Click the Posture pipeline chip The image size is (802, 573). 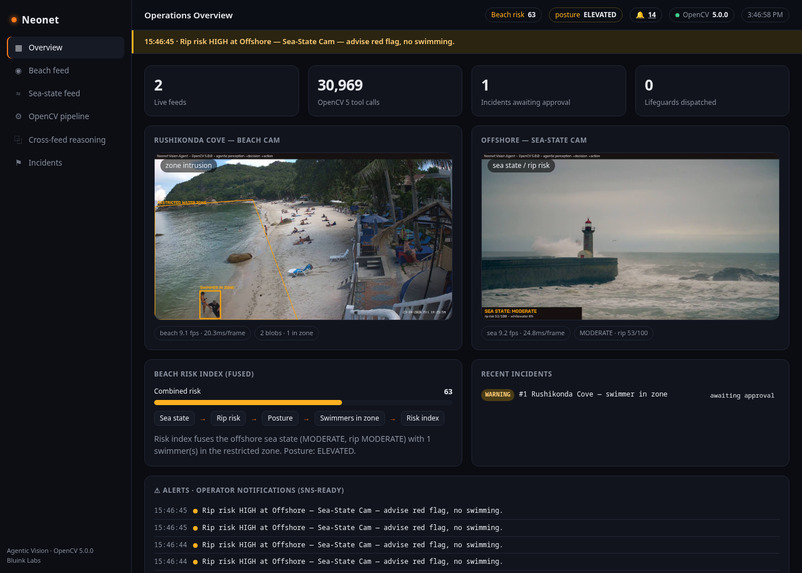click(280, 418)
